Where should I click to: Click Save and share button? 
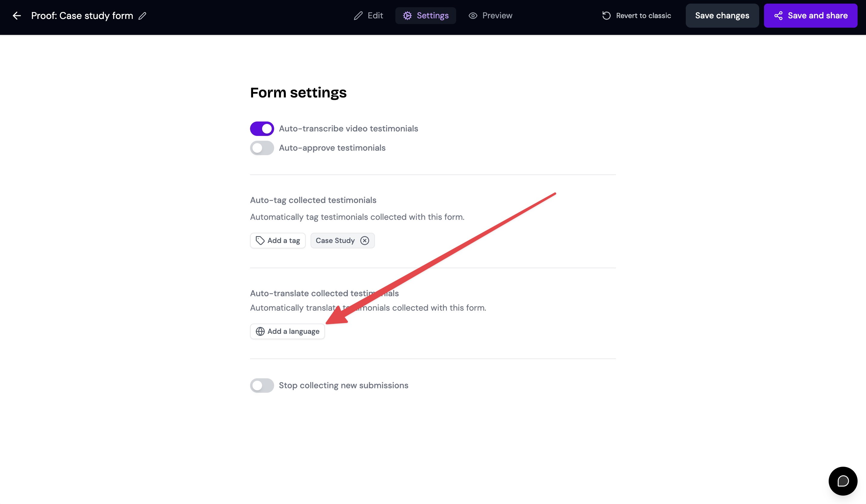tap(810, 15)
